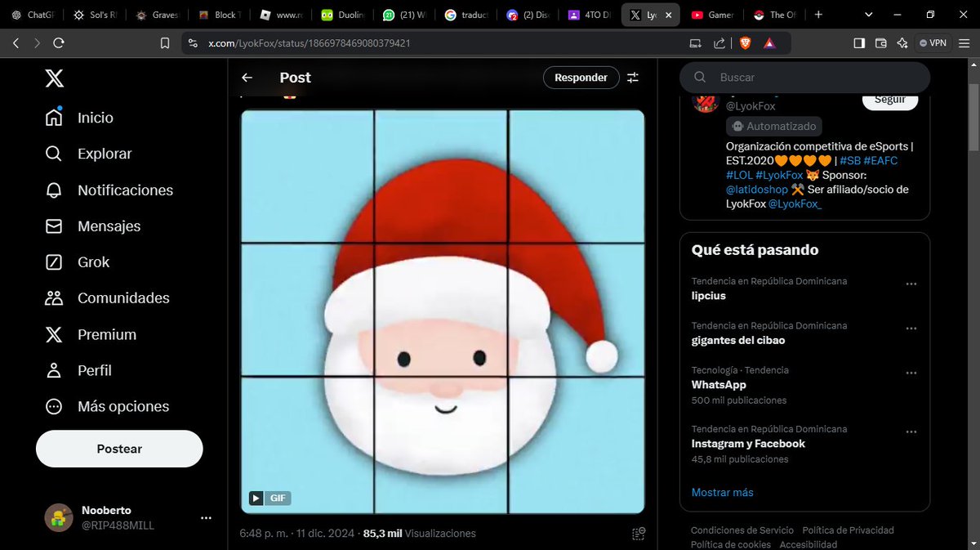Click the LyokFox profile avatar
Viewport: 980px width, 550px height.
coord(706,102)
